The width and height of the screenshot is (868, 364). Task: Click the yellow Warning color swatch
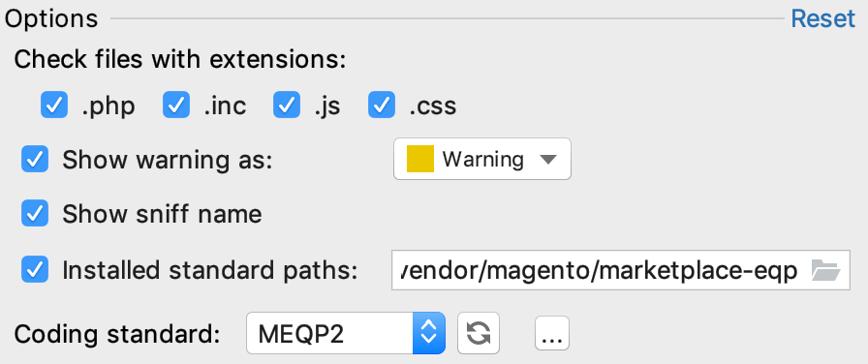click(x=420, y=160)
